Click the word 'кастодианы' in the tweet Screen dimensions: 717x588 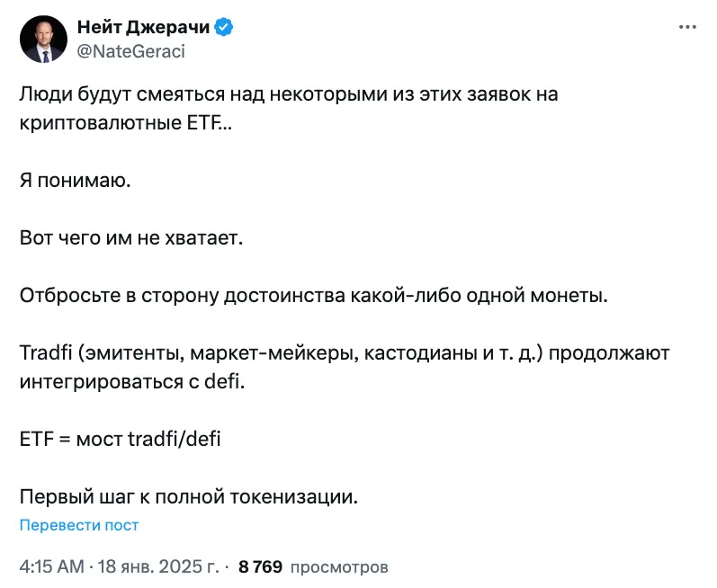(421, 353)
